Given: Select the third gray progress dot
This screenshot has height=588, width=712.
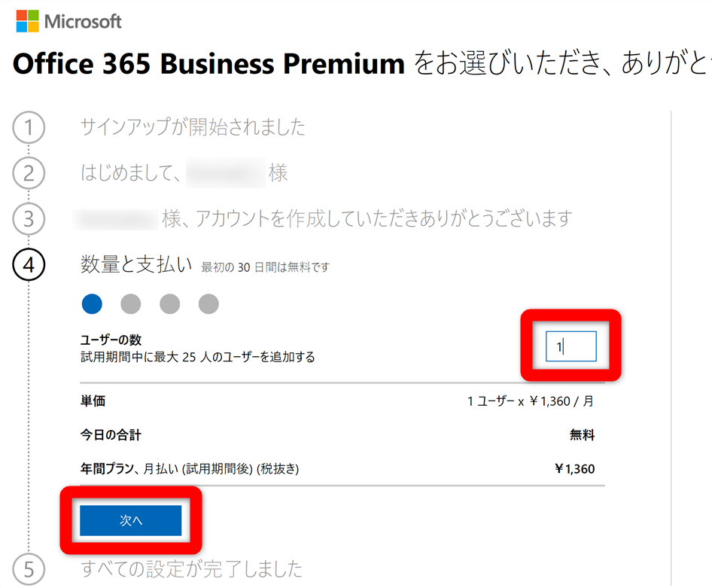Looking at the screenshot, I should click(169, 304).
